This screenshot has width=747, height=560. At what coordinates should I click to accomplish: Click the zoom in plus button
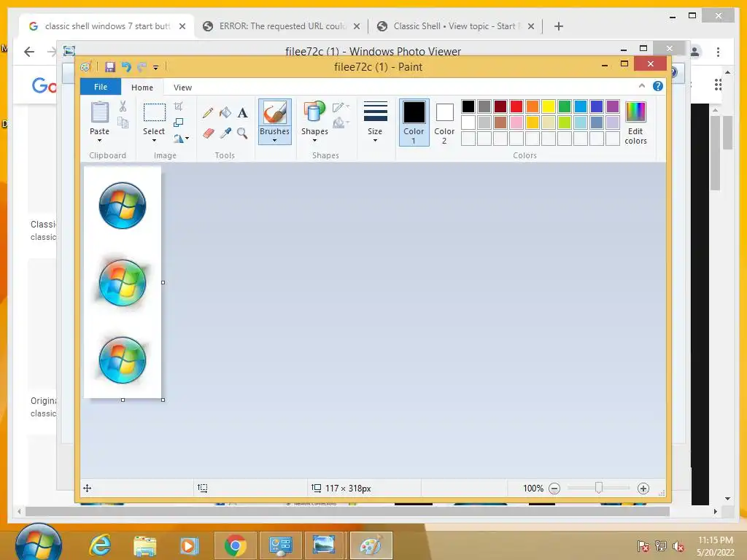pos(643,488)
